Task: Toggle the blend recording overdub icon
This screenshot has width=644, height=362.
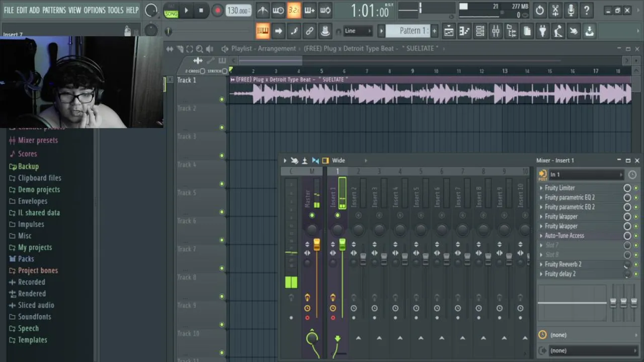Action: tap(309, 10)
